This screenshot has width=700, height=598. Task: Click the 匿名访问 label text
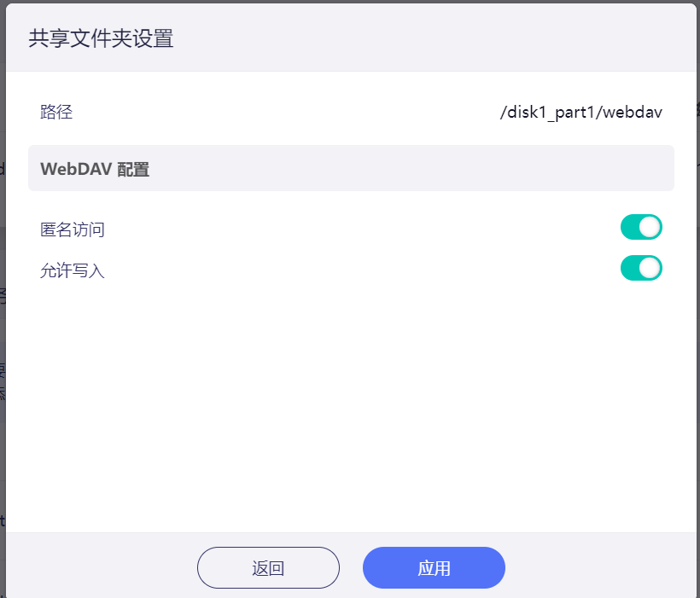click(x=73, y=229)
